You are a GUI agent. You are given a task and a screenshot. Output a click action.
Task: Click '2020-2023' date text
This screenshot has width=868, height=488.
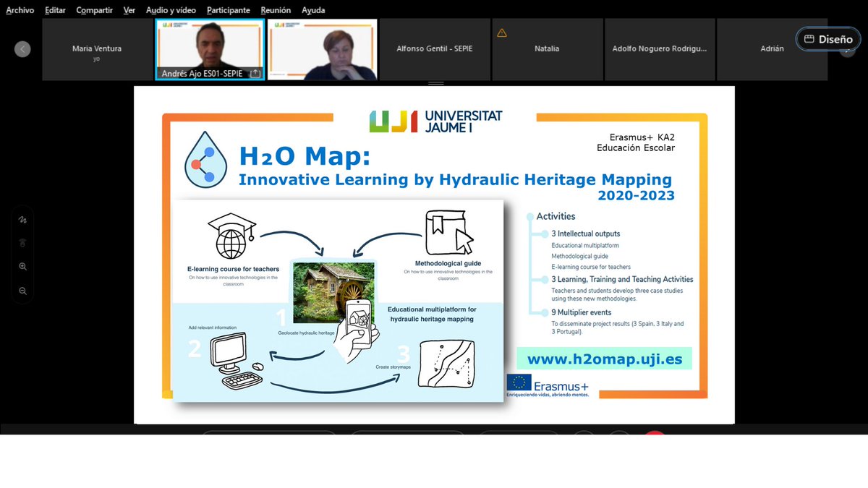[636, 196]
